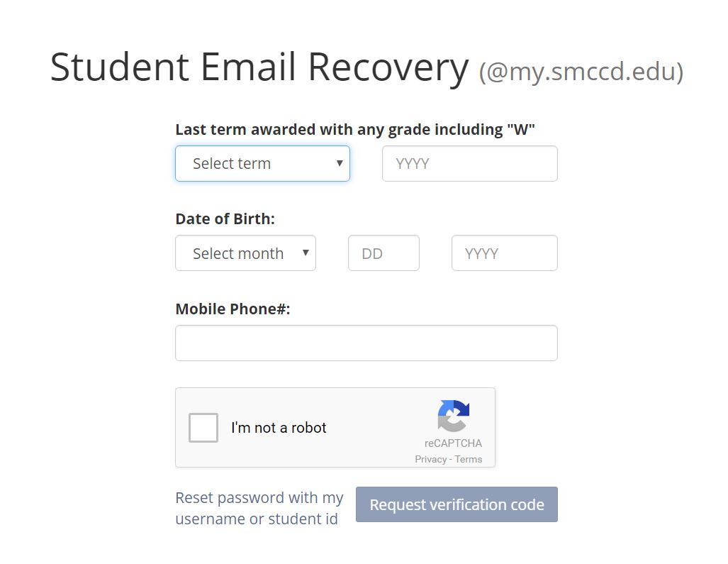Screen dimensions: 728x564
Task: Click the Mobile Phone# input box
Action: tap(366, 342)
